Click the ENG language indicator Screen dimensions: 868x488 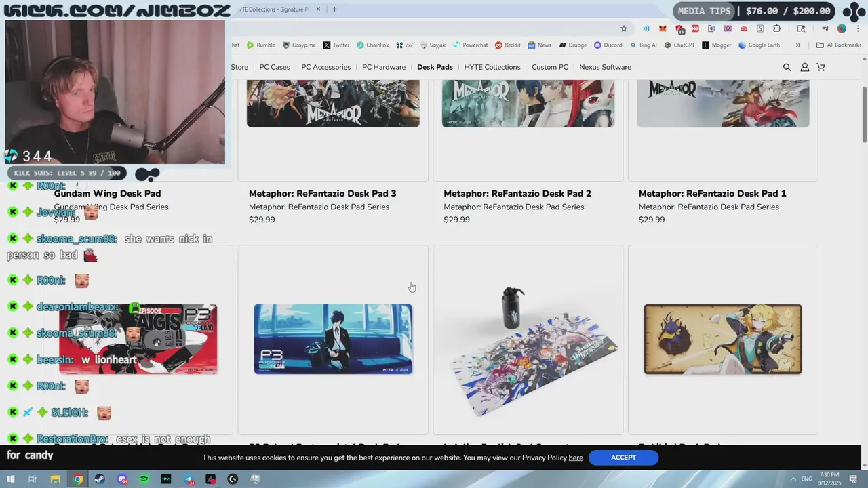click(x=807, y=479)
